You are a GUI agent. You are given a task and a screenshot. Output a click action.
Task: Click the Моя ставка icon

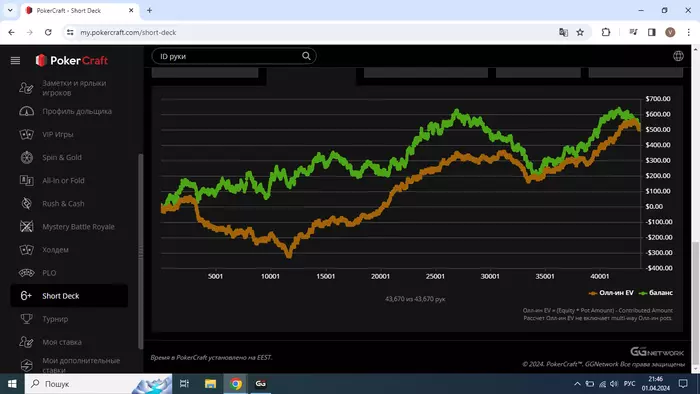[26, 342]
